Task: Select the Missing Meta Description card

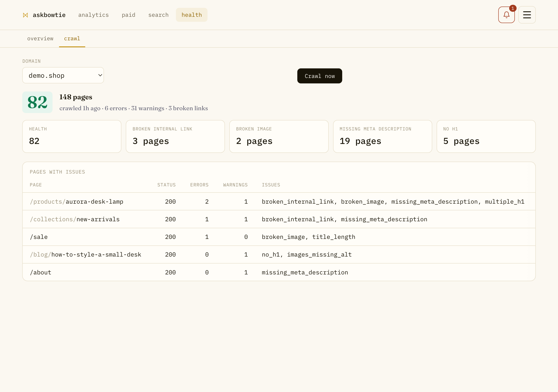Action: [x=382, y=137]
